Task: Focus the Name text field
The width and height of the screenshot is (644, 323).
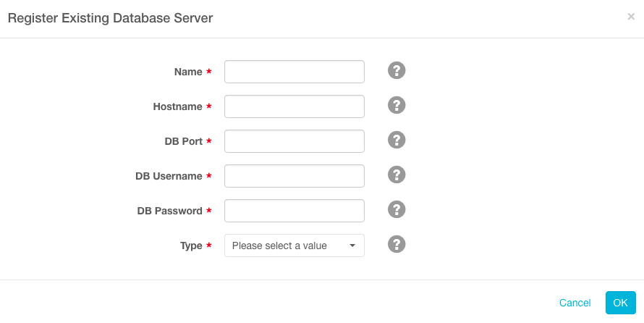Action: [295, 72]
